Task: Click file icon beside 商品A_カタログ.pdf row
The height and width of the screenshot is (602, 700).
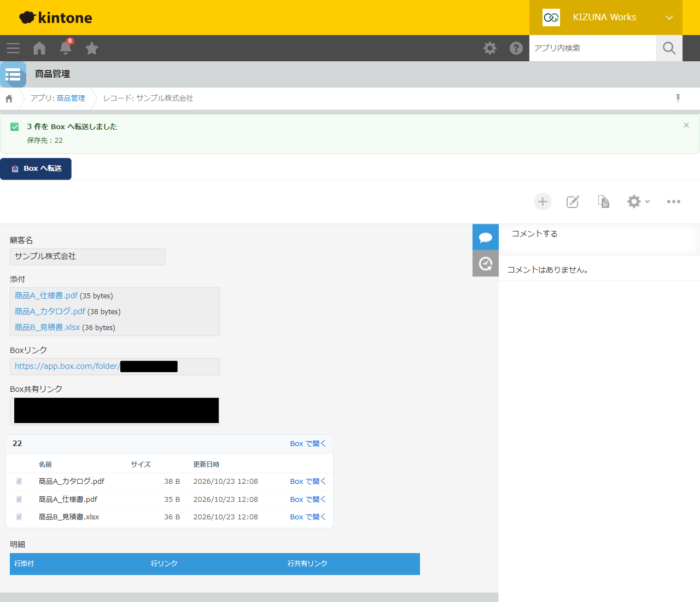Action: pos(19,482)
